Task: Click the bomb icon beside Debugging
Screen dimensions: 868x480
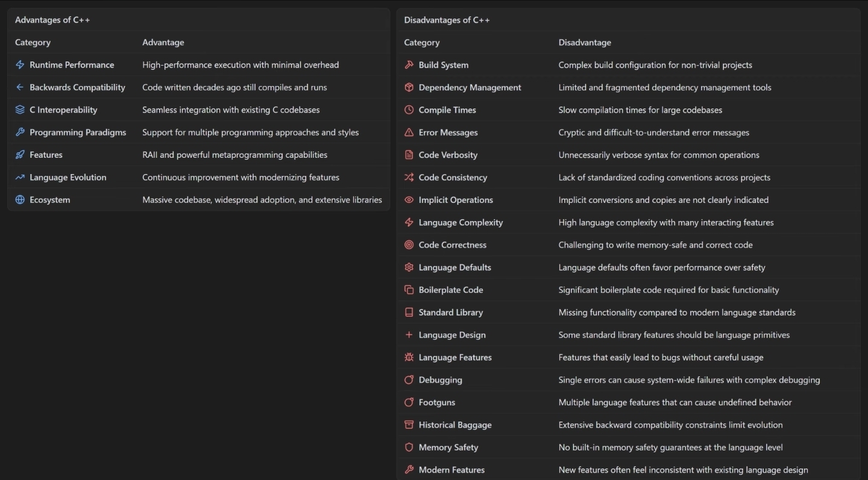Action: tap(409, 380)
